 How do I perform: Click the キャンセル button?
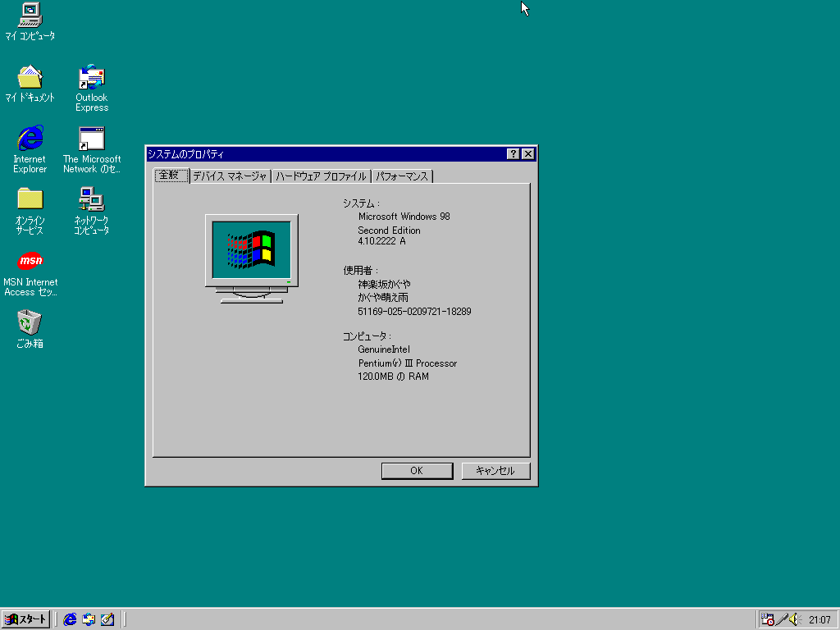495,471
